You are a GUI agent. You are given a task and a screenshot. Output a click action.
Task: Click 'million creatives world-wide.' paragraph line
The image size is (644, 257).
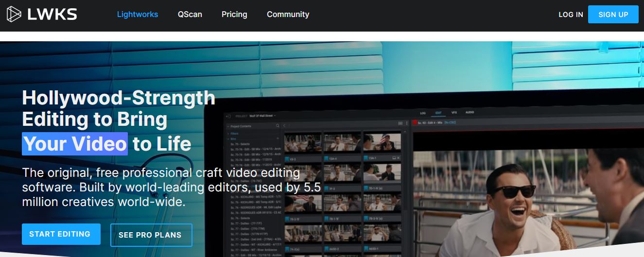click(x=104, y=202)
